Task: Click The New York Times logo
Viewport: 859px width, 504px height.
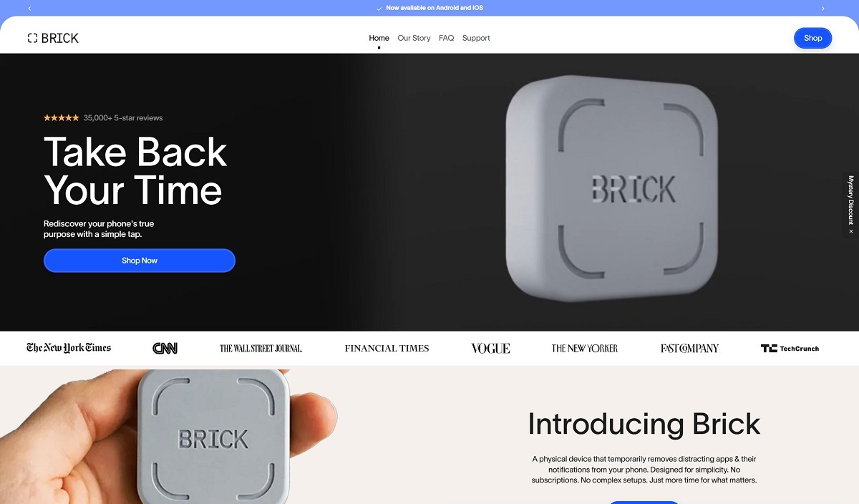Action: point(69,348)
